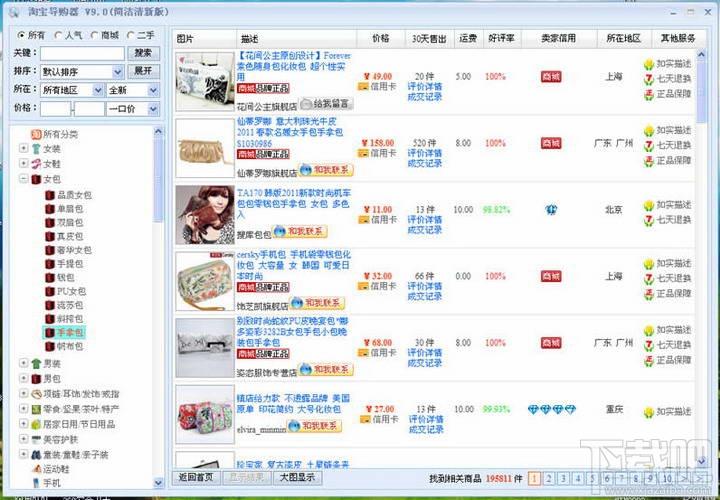Image resolution: width=720 pixels, height=500 pixels.
Task: Click the 手机 phone icon
Action: click(37, 483)
